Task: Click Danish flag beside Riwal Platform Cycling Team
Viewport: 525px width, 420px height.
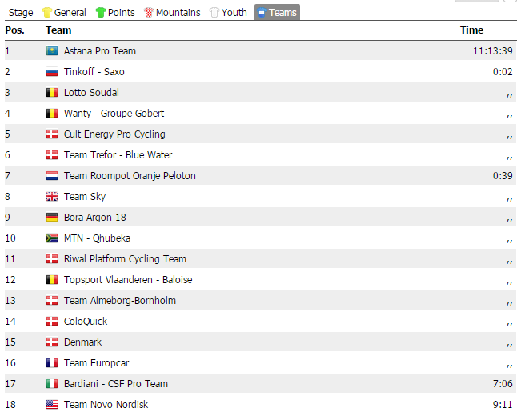Action: tap(52, 258)
